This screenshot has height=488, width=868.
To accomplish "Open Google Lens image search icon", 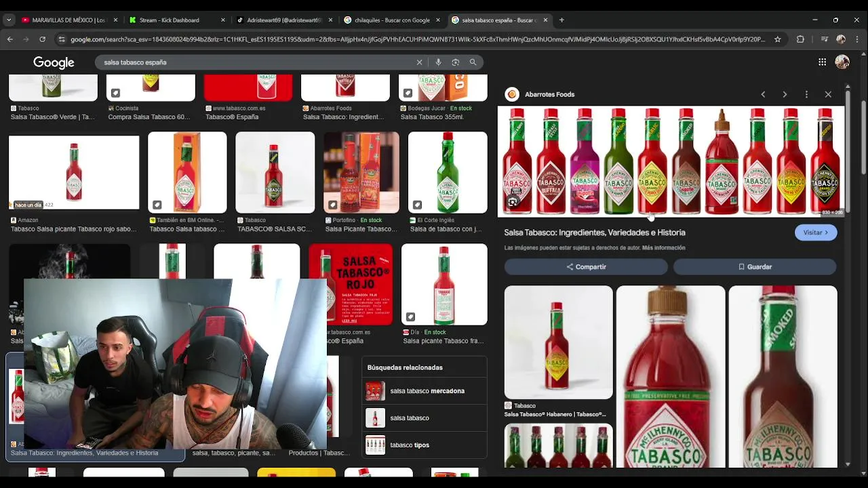I will pos(456,62).
